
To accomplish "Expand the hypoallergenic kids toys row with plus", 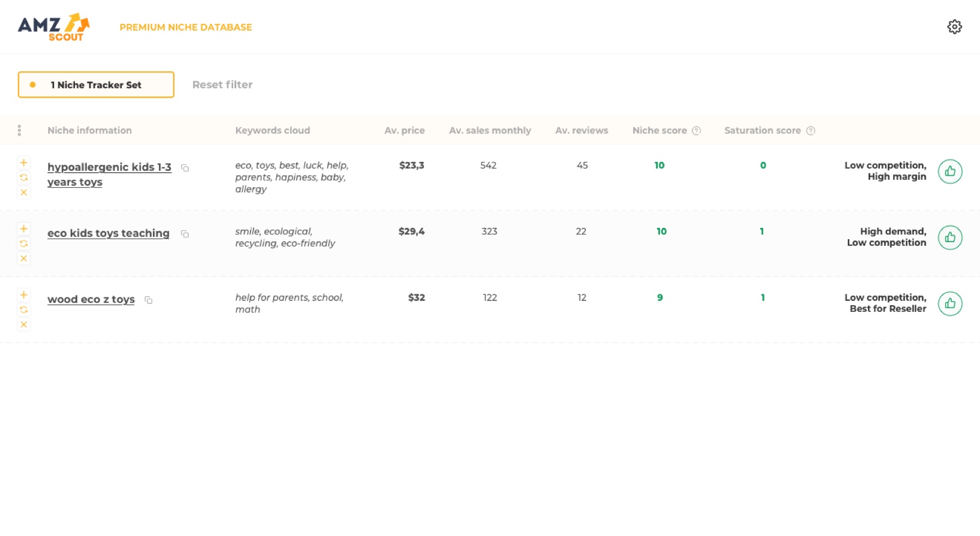I will 24,162.
